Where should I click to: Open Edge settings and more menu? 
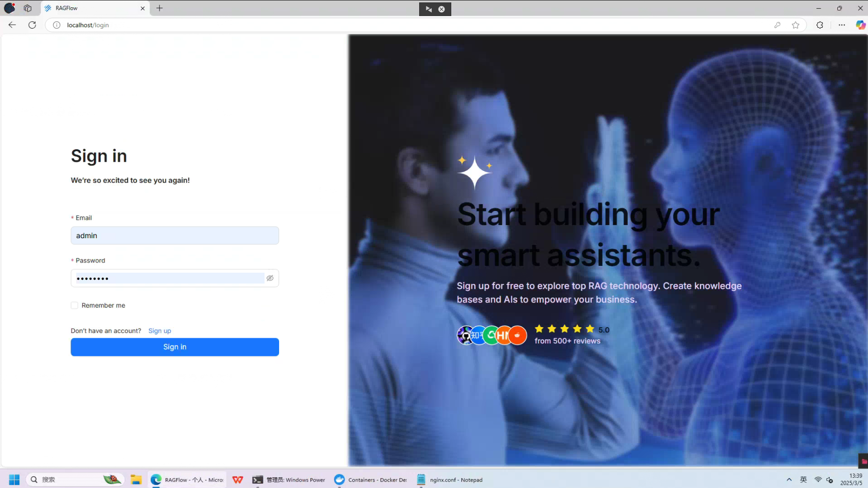(842, 25)
